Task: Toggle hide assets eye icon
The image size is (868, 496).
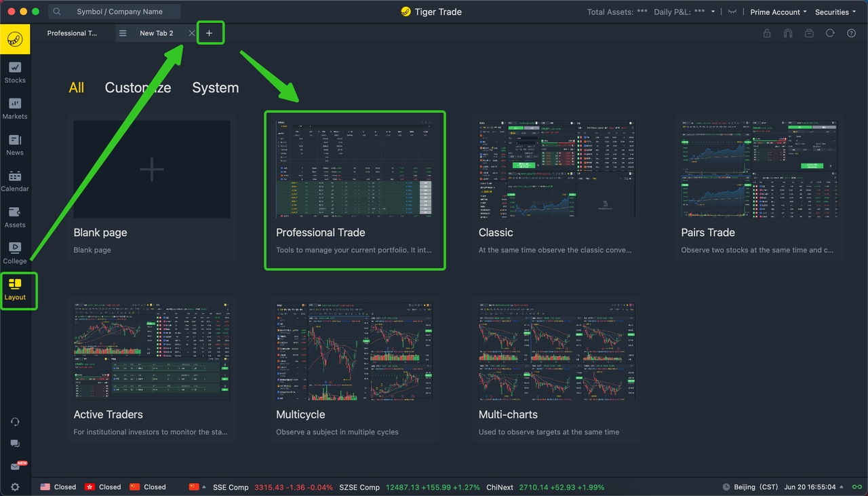Action: 732,12
